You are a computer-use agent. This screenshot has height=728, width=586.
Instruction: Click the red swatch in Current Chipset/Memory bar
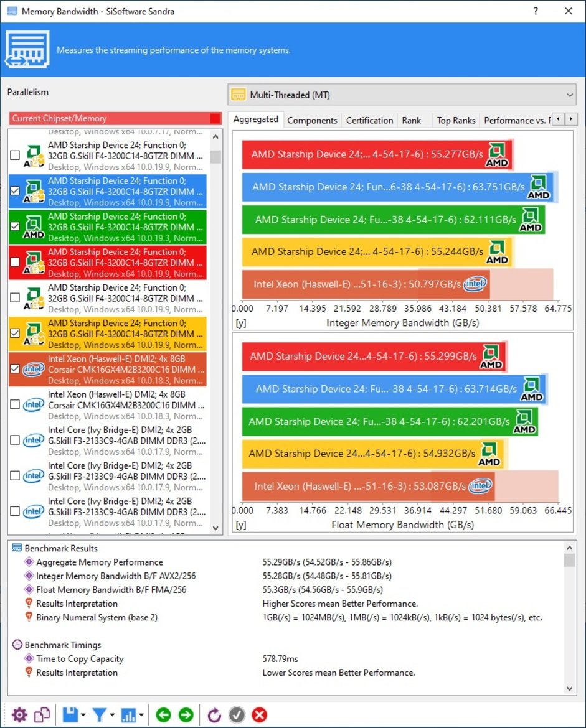pyautogui.click(x=215, y=118)
